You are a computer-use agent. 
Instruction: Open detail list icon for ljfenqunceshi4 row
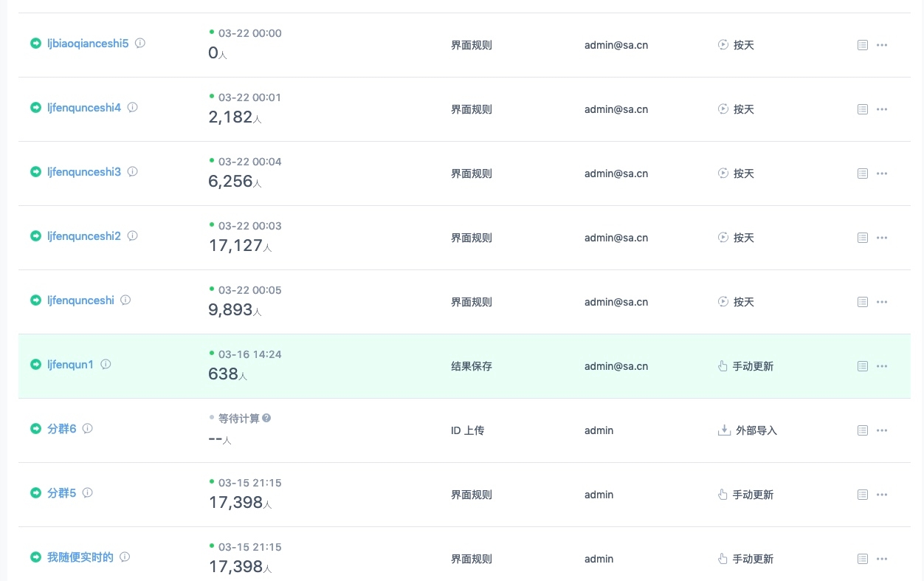point(862,109)
